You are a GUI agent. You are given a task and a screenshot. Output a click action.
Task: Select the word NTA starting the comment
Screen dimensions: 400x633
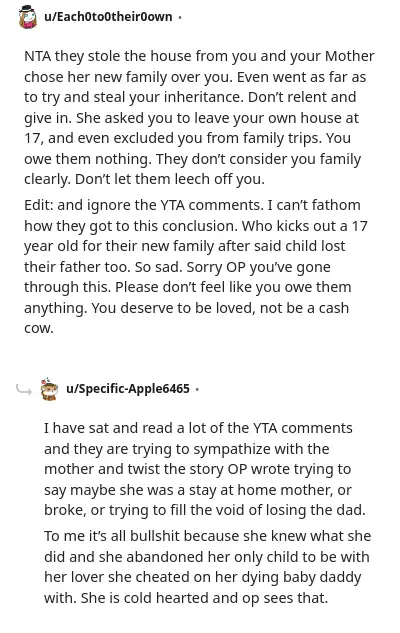[x=38, y=56]
